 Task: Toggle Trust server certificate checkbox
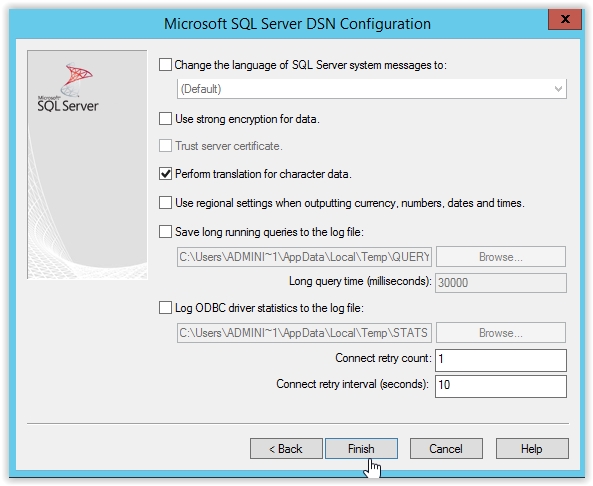(x=165, y=146)
